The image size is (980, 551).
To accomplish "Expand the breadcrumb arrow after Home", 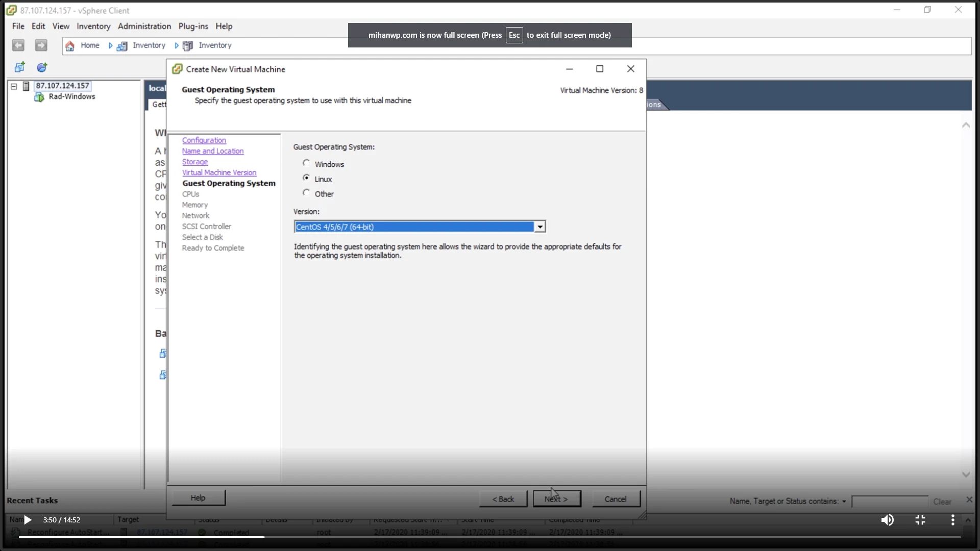I will pyautogui.click(x=110, y=45).
